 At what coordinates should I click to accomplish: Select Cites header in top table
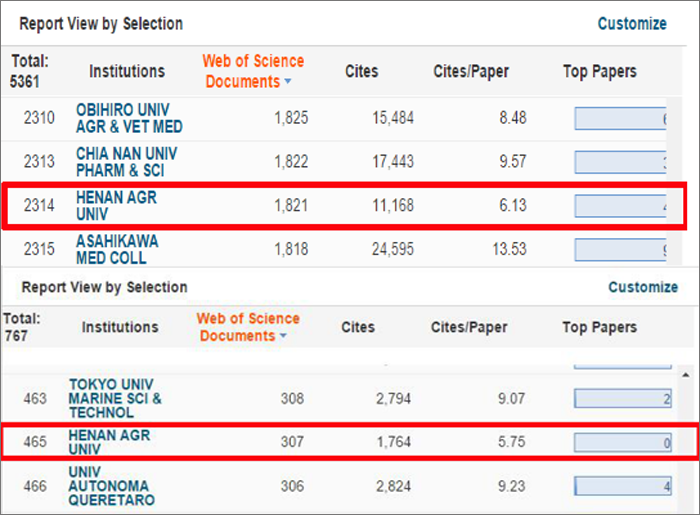pos(362,71)
